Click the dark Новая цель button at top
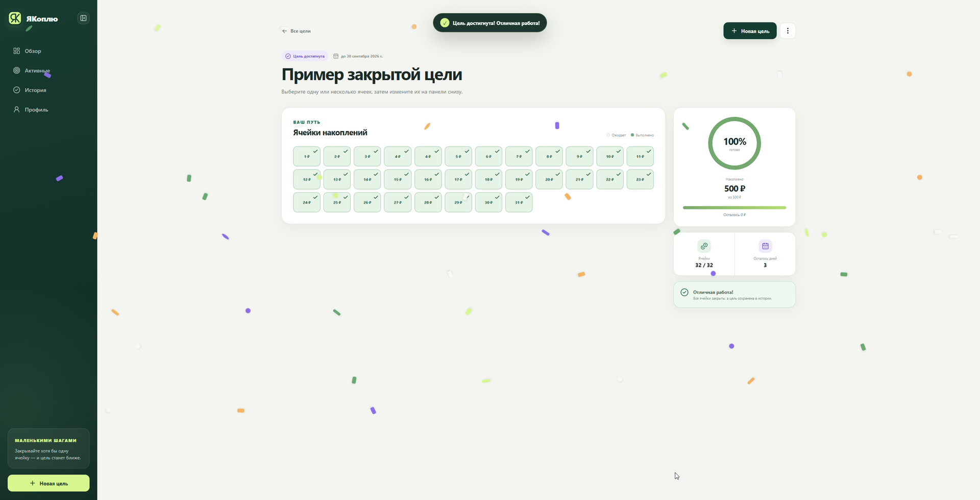This screenshot has height=500, width=980. [750, 31]
